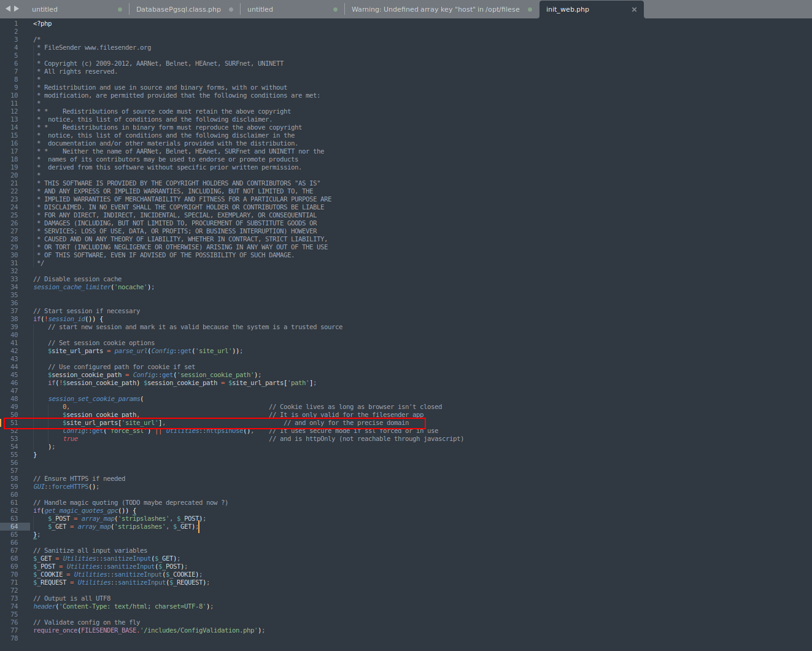This screenshot has width=812, height=651.
Task: Click the green dot on second untitled tab
Action: pos(335,9)
